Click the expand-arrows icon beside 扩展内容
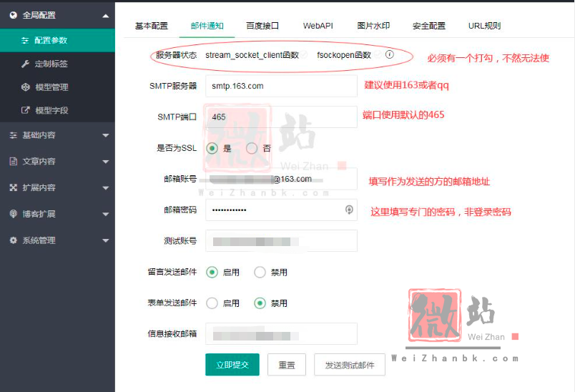Screen dimensions: 575x392 [14, 187]
